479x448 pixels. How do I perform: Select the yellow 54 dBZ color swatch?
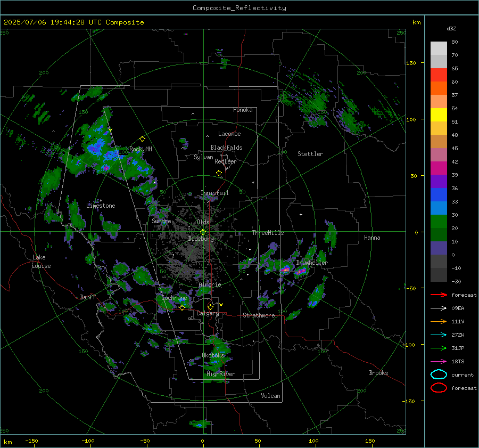[439, 115]
